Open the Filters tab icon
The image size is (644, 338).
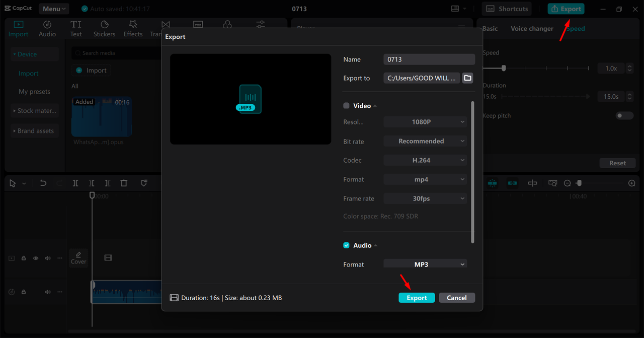tap(227, 24)
